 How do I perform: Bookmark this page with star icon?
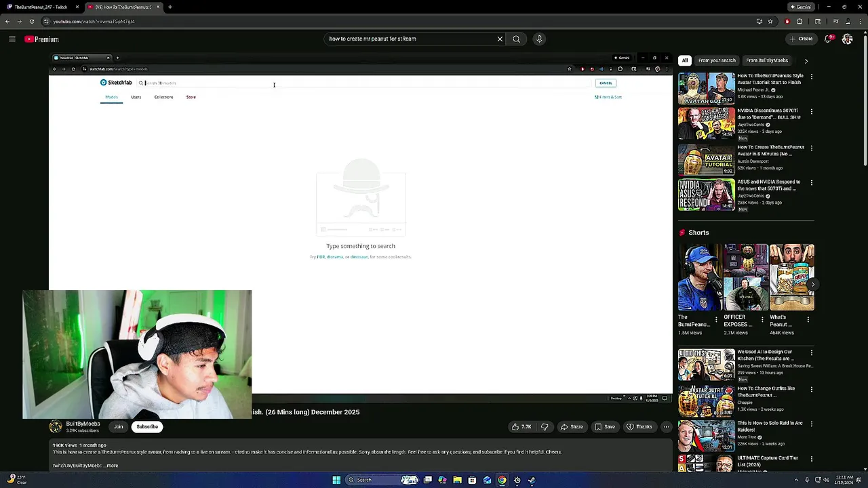point(770,21)
